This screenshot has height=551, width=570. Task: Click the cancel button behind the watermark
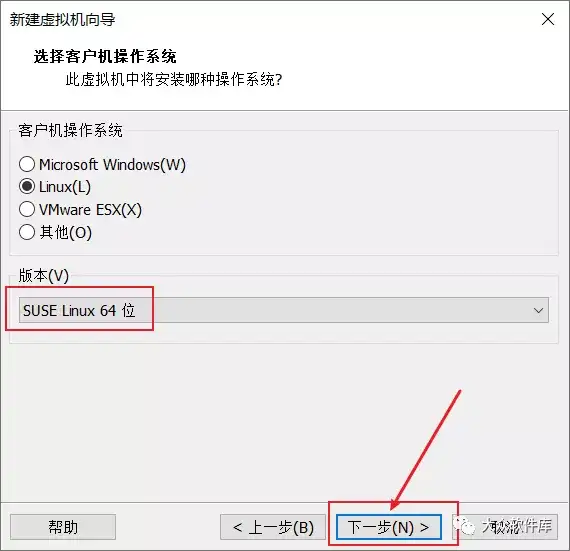505,527
